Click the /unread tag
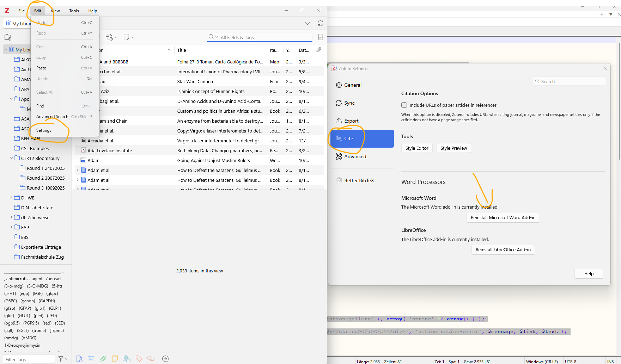 tap(53, 279)
